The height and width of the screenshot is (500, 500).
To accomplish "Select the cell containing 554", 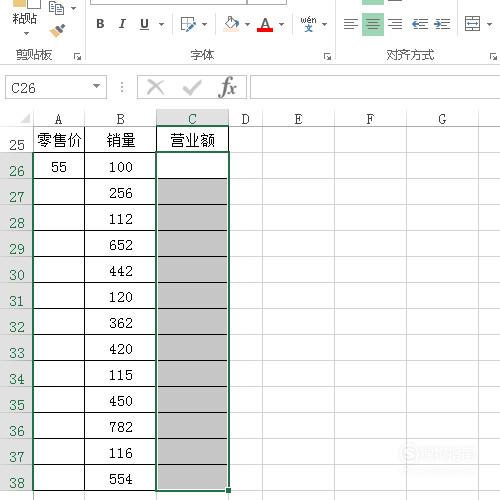I will click(120, 478).
